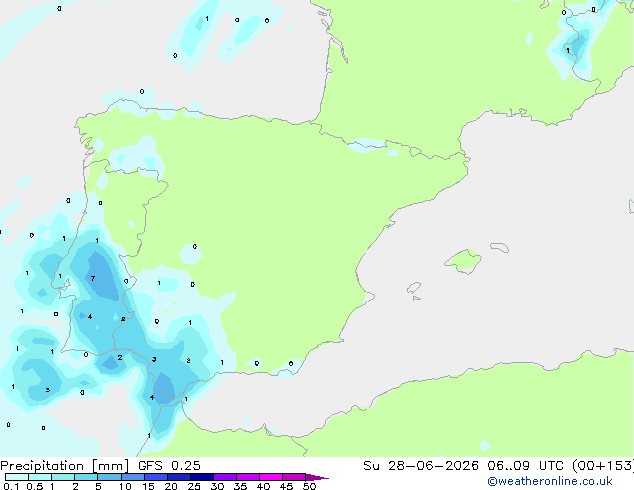Click the legend label '50'
Screen dimensions: 634x490
309,486
